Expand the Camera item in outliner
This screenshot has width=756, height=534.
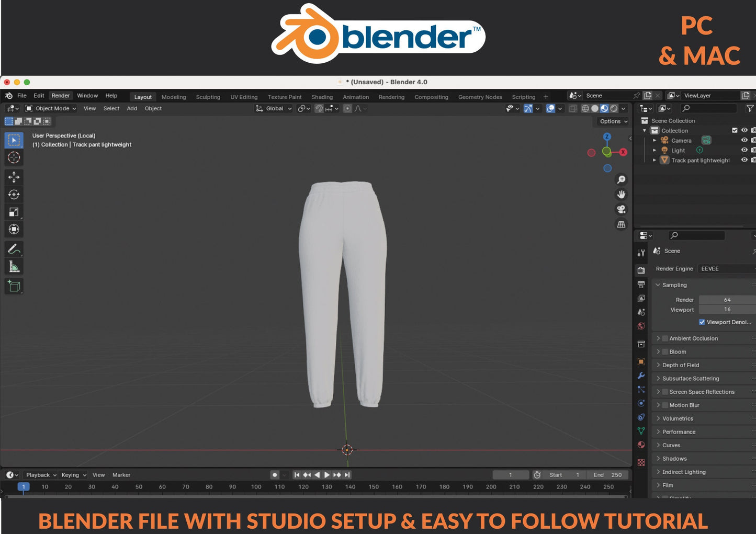tap(655, 140)
